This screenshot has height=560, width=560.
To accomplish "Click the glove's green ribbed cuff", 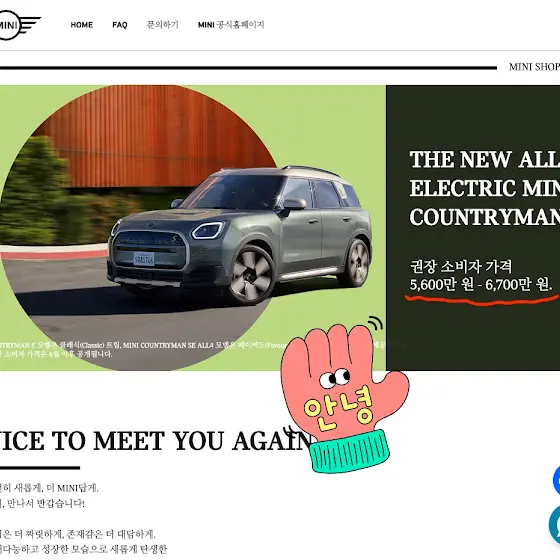I will [x=350, y=451].
